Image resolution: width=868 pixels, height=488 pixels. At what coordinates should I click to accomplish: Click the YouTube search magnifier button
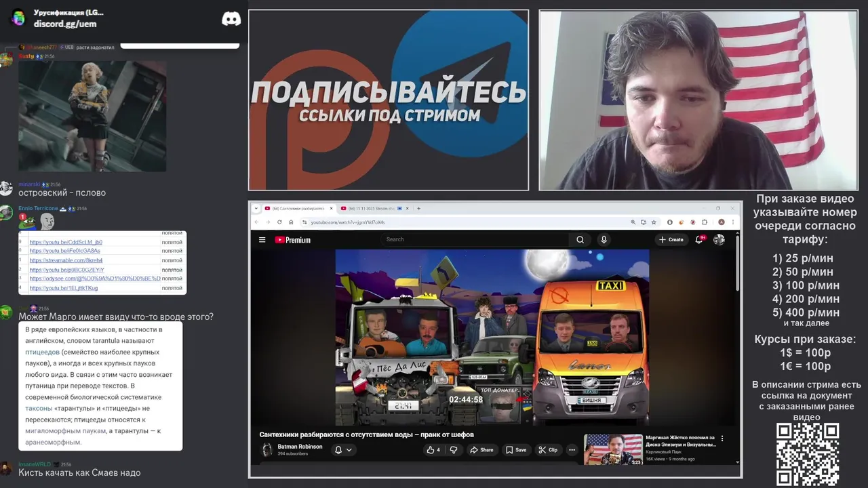click(x=580, y=239)
